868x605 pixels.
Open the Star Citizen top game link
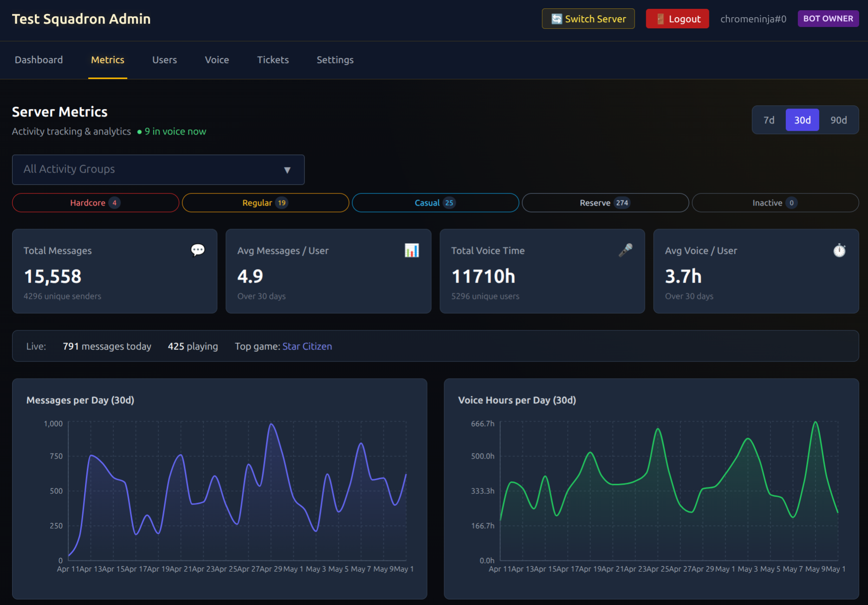307,346
